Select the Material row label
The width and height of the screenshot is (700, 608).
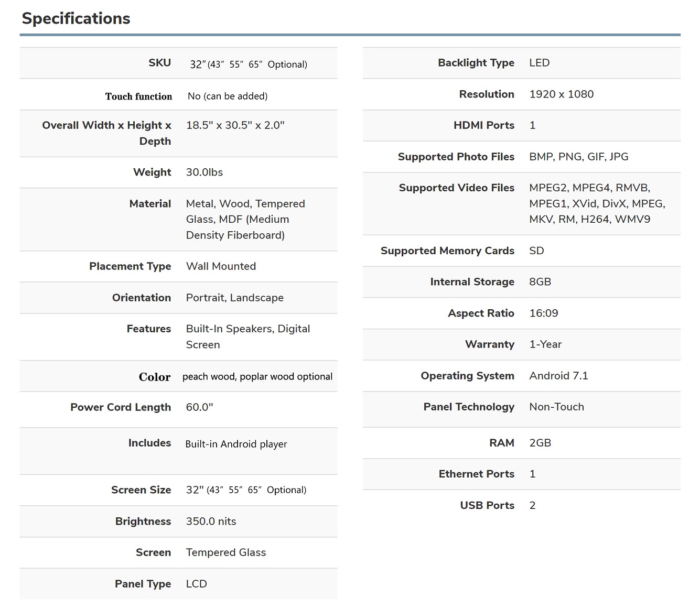point(150,204)
